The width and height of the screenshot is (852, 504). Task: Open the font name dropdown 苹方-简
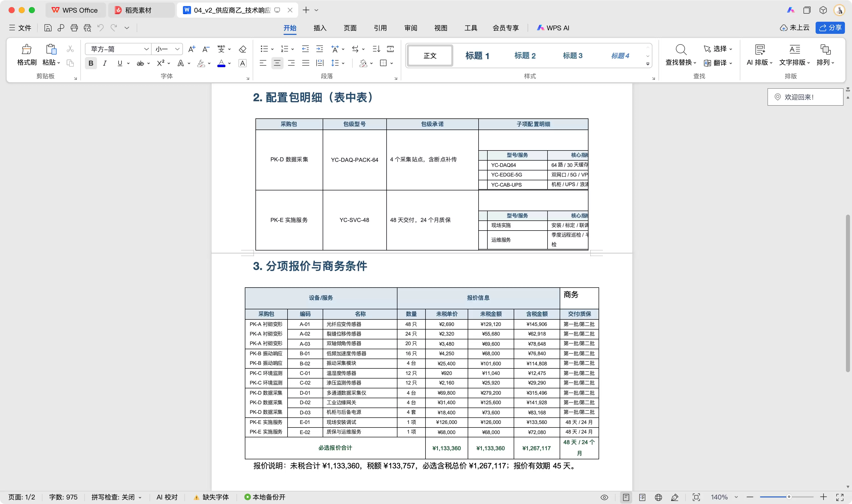tap(146, 49)
